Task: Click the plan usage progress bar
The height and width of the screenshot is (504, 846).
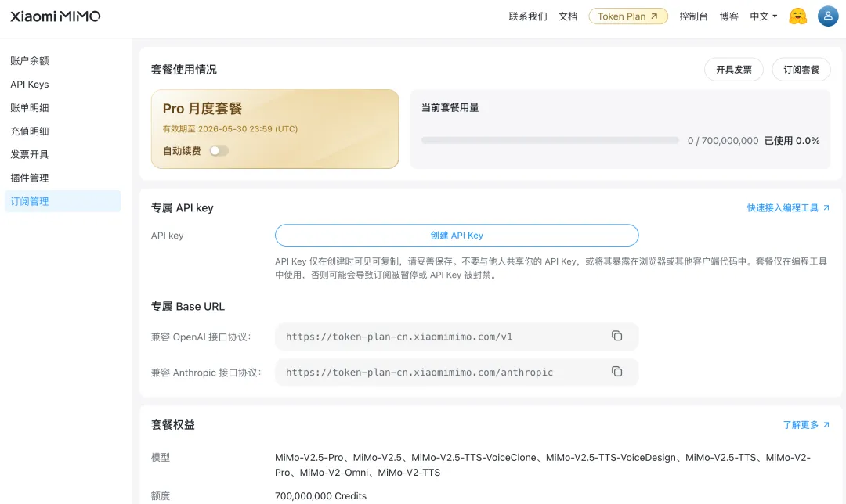Action: click(x=549, y=141)
